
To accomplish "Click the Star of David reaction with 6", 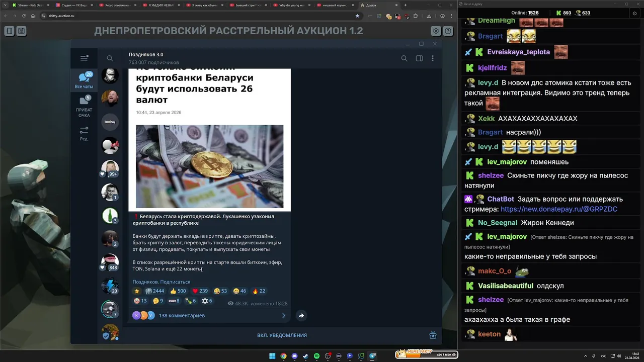I will 207,301.
